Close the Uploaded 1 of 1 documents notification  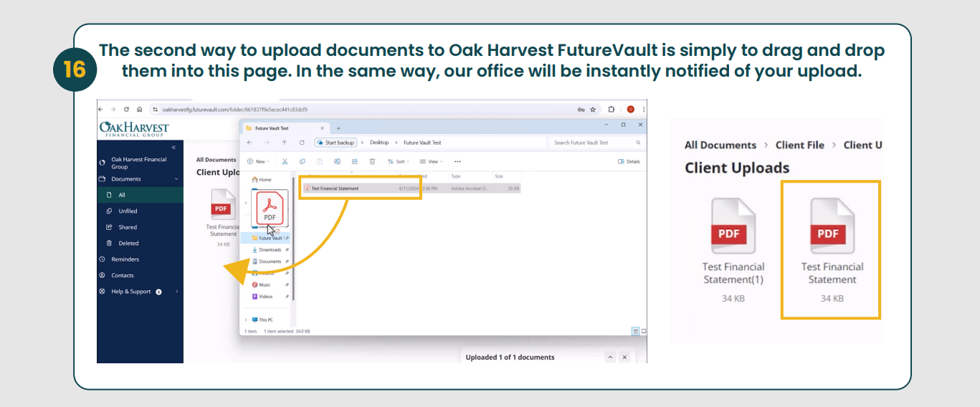(624, 357)
